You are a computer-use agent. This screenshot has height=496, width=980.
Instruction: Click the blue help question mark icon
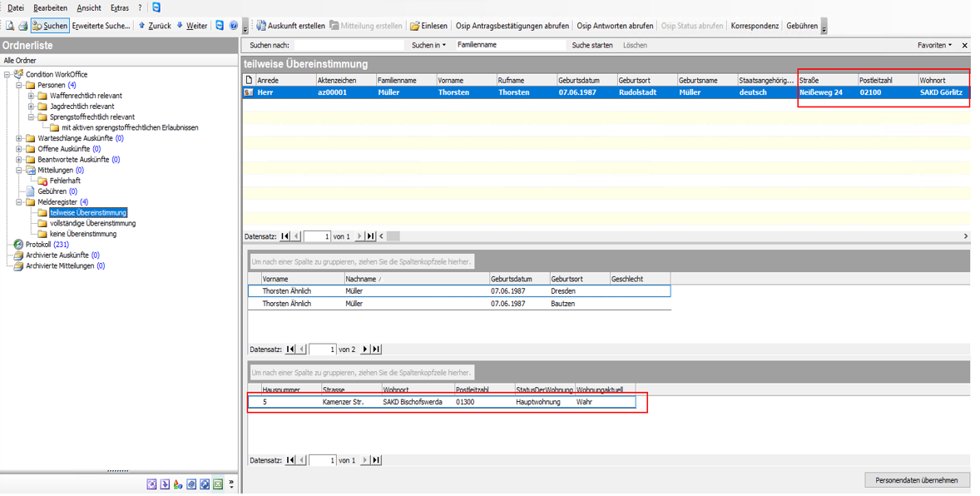(233, 27)
